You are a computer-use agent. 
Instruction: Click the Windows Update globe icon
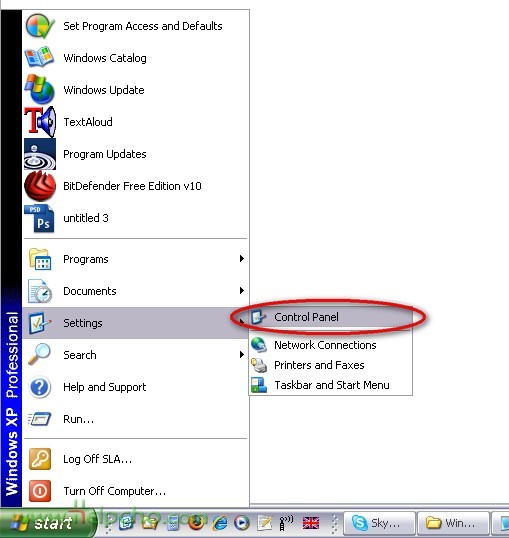[39, 90]
